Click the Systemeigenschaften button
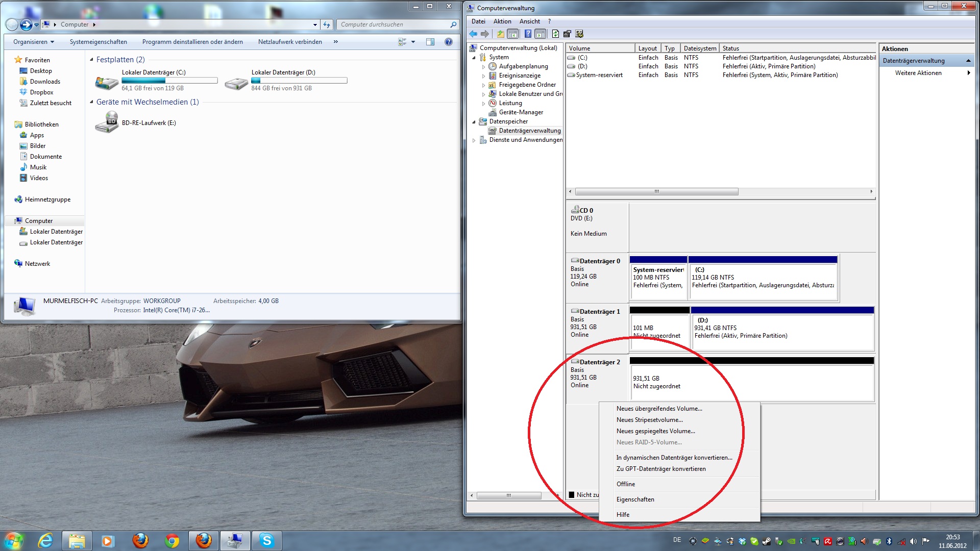The width and height of the screenshot is (980, 551). pyautogui.click(x=98, y=42)
